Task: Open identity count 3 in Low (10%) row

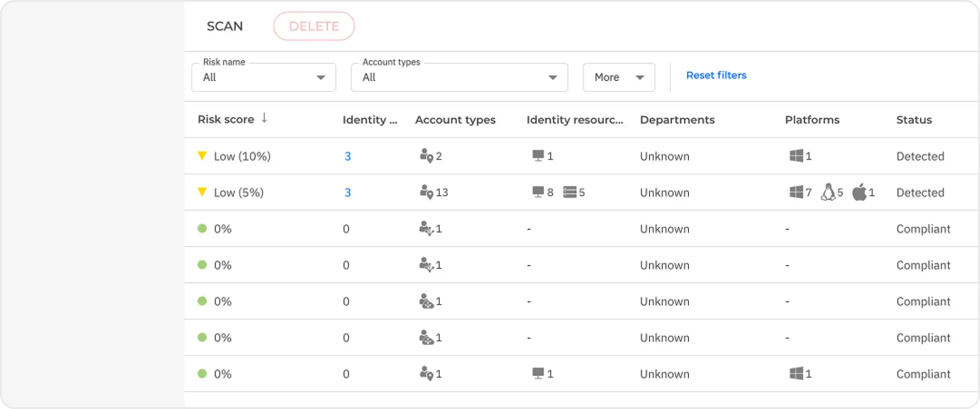Action: coord(348,157)
